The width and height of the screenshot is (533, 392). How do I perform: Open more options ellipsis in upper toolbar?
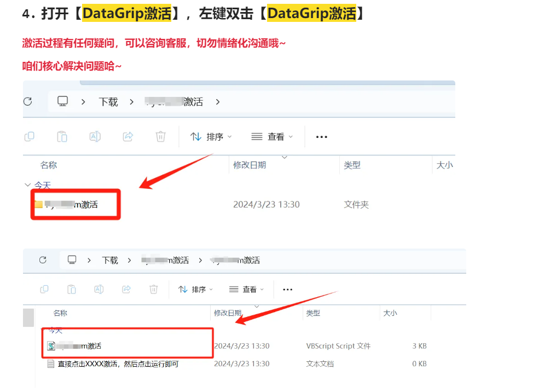pos(322,137)
